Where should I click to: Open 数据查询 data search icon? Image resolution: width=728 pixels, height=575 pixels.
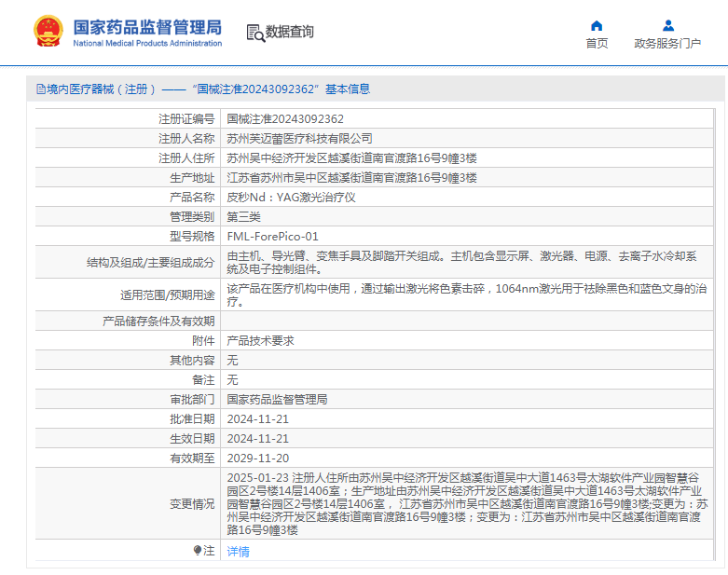(x=255, y=33)
